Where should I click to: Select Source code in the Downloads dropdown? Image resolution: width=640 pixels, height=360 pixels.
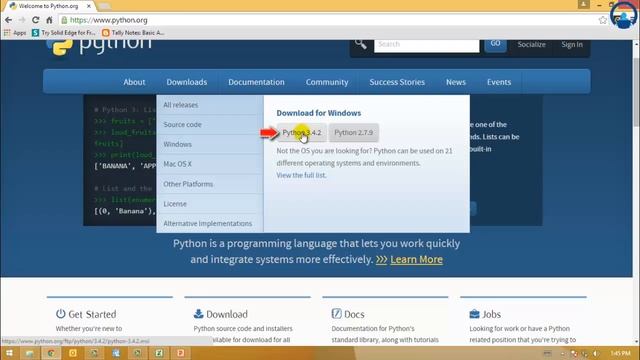pyautogui.click(x=210, y=124)
